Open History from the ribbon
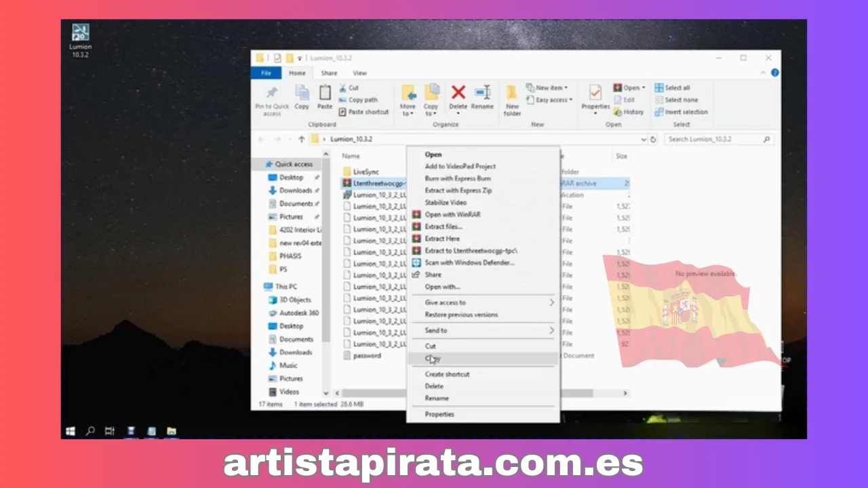This screenshot has width=868, height=488. (x=629, y=112)
